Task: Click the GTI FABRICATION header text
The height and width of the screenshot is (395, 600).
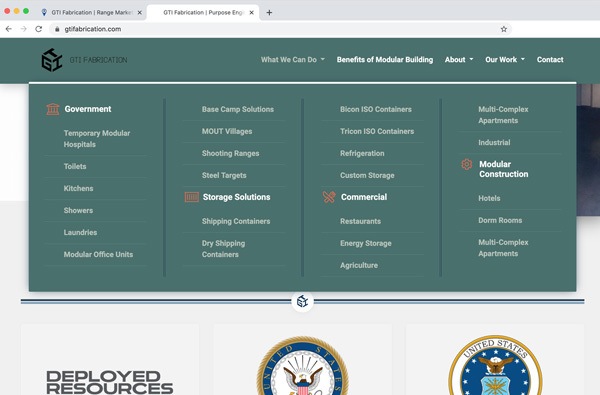Action: click(98, 60)
